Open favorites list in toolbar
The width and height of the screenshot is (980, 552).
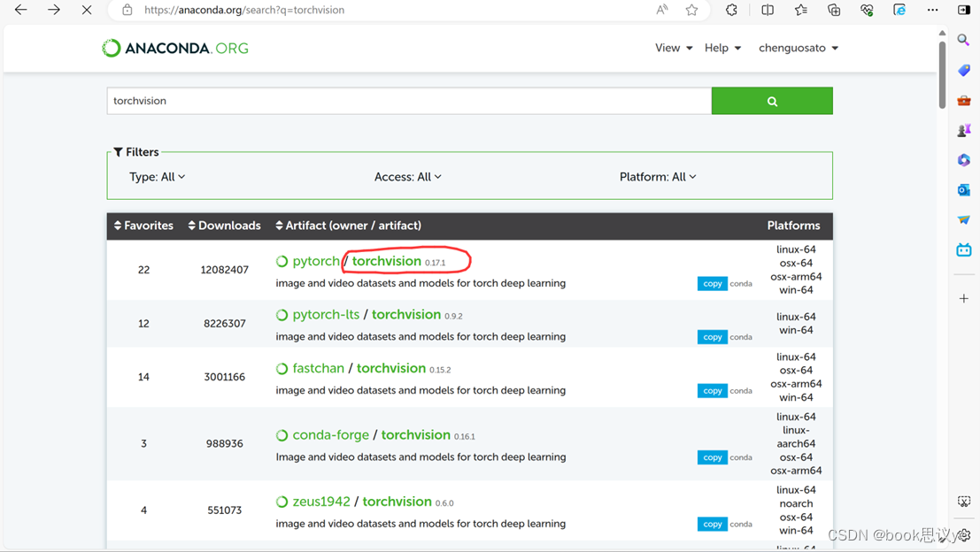click(800, 10)
